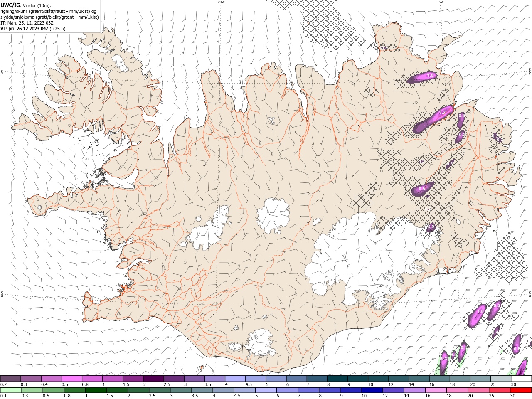
Task: Click the 'IT: Mán. 25. 12. 2023 03Z' line
Action: (x=27, y=23)
